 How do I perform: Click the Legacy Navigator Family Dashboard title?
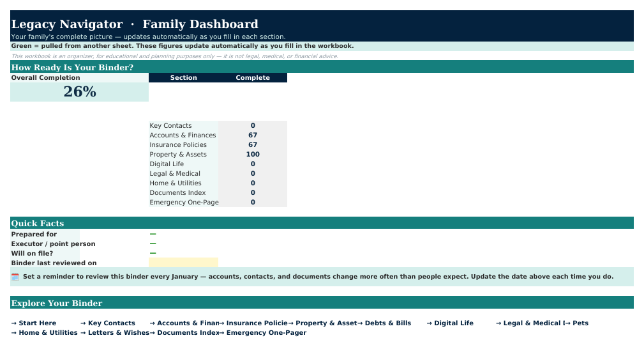(135, 24)
